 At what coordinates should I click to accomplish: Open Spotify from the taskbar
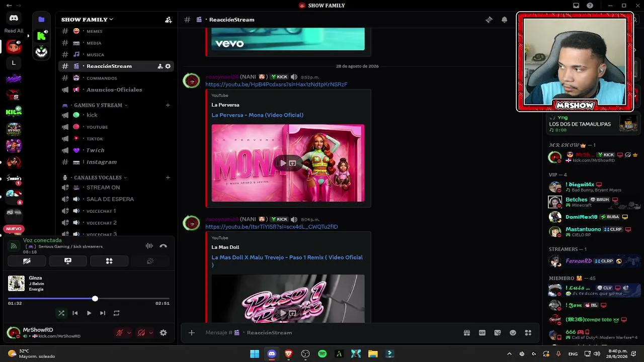click(x=322, y=354)
